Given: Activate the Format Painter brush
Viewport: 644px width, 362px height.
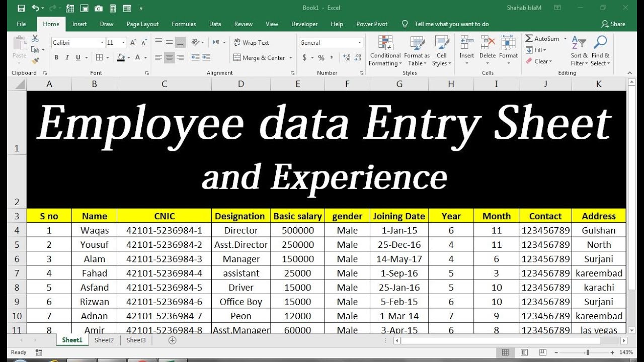Looking at the screenshot, I should coord(35,61).
